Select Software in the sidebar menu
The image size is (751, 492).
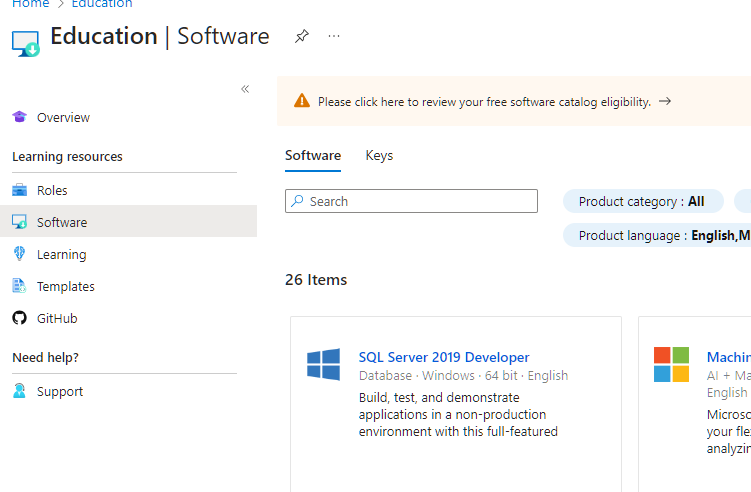[62, 222]
